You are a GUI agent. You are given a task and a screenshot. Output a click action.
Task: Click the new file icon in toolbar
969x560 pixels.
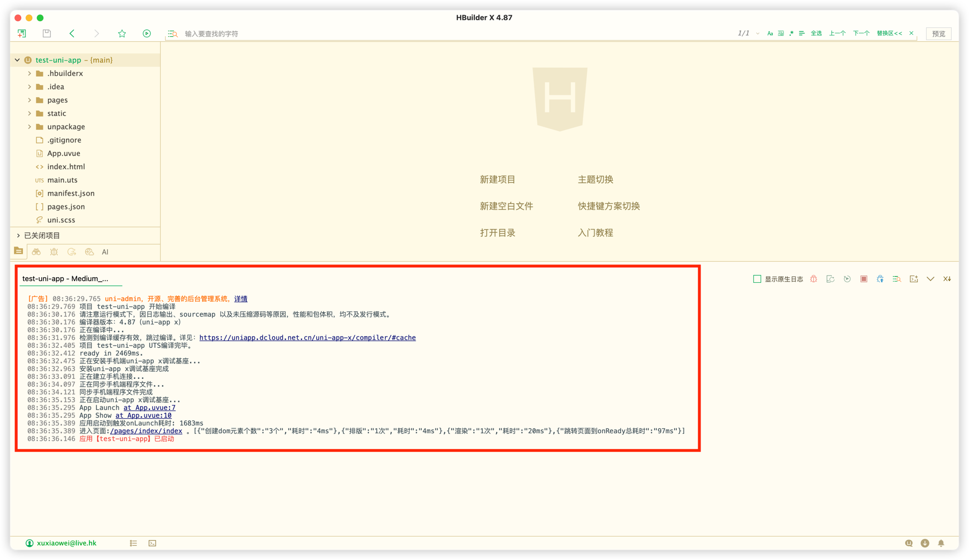[22, 33]
